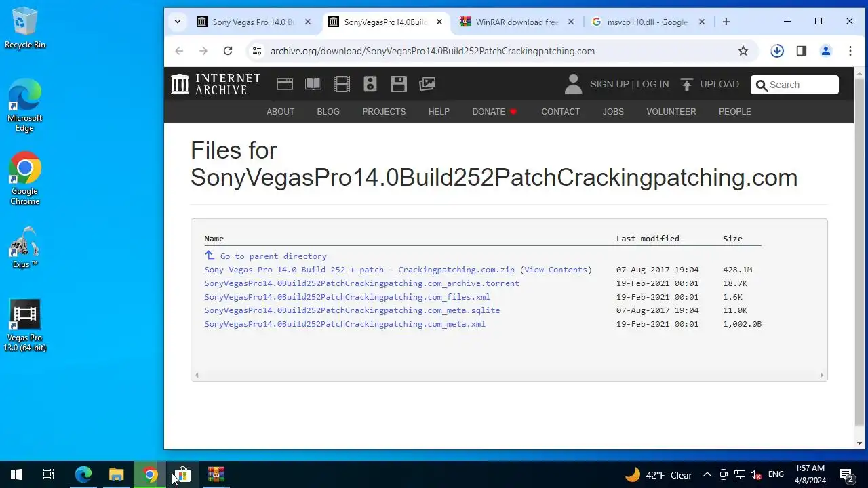Open the Software (floppy disk) icon
This screenshot has width=868, height=488.
pos(399,84)
